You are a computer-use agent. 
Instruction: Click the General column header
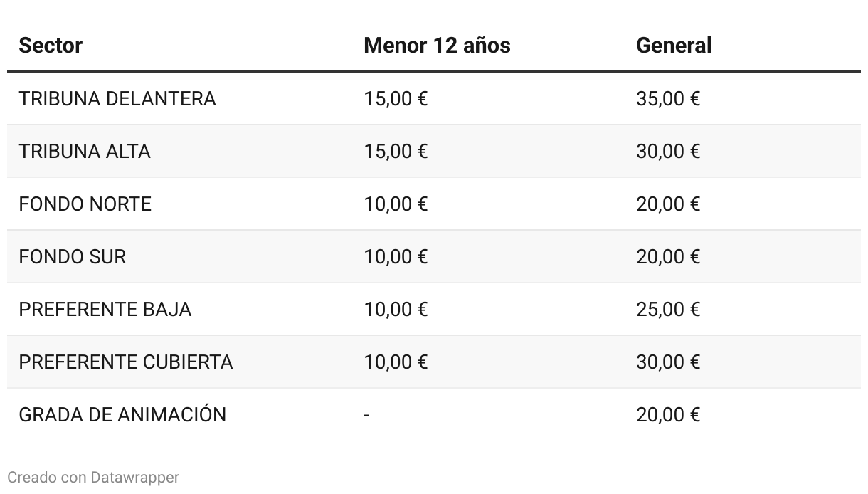pyautogui.click(x=673, y=46)
